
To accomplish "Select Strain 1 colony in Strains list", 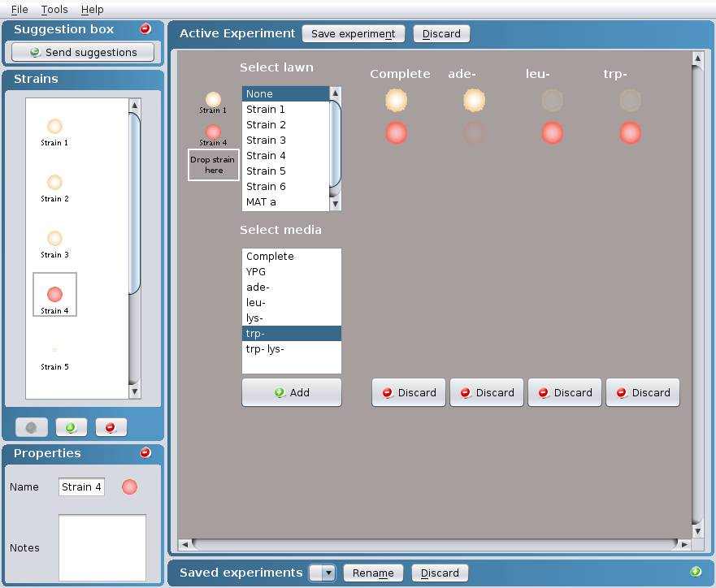I will click(54, 127).
